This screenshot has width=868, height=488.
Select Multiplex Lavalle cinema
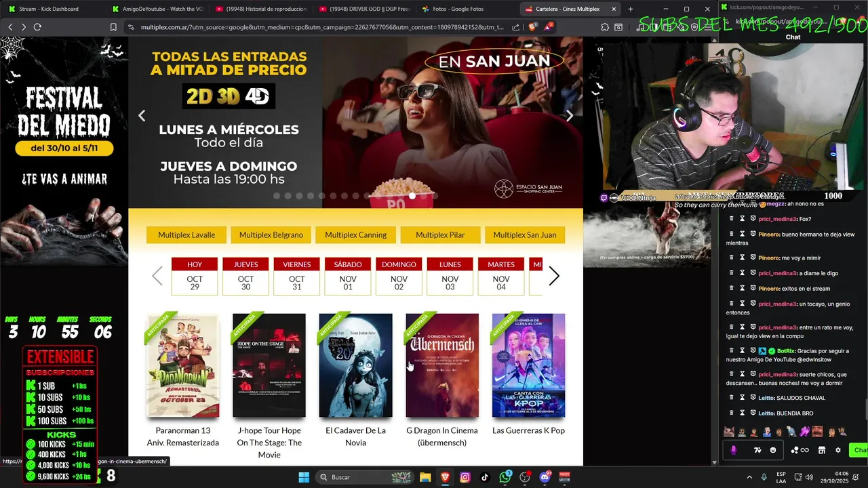tap(186, 235)
